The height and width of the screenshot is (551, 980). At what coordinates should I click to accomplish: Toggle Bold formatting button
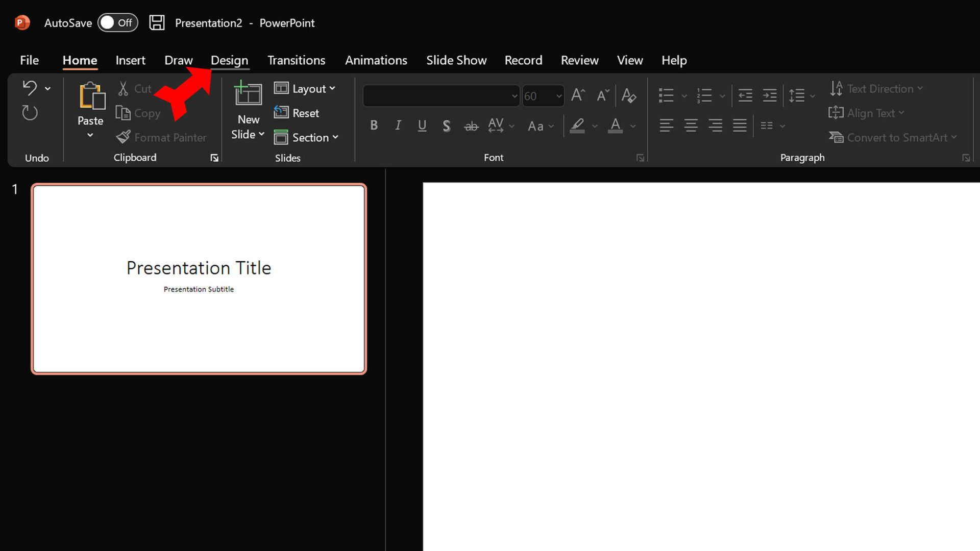pos(374,126)
